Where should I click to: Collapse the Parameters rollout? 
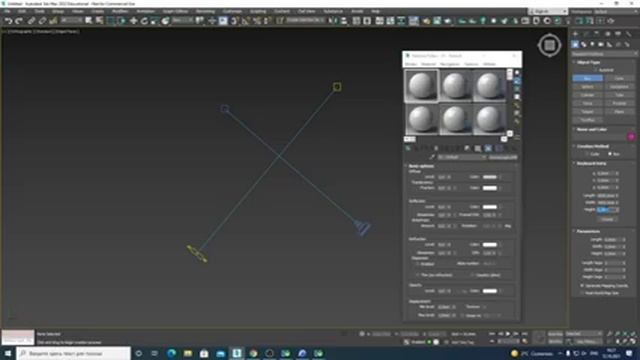pyautogui.click(x=588, y=231)
